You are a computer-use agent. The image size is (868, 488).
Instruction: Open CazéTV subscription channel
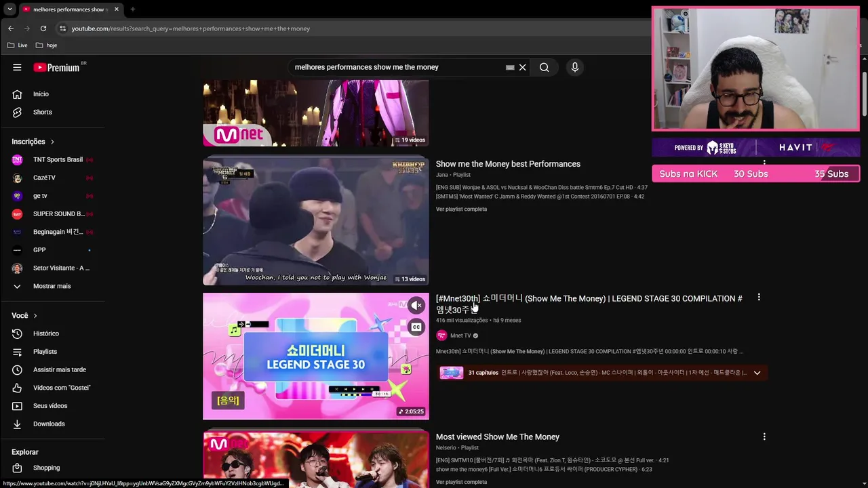tap(52, 178)
